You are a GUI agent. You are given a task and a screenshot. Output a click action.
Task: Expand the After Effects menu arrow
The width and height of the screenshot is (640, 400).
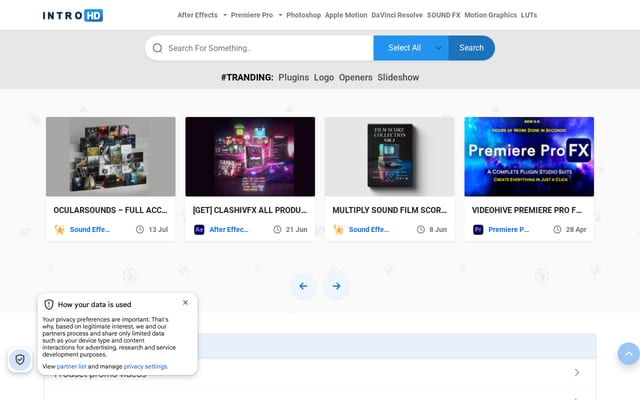[x=224, y=15]
